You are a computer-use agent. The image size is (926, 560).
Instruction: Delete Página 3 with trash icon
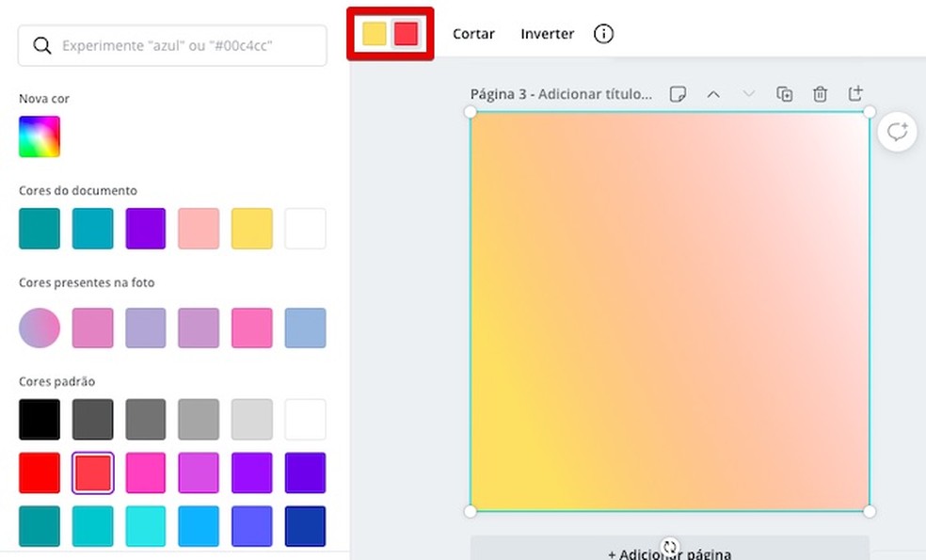pyautogui.click(x=820, y=94)
